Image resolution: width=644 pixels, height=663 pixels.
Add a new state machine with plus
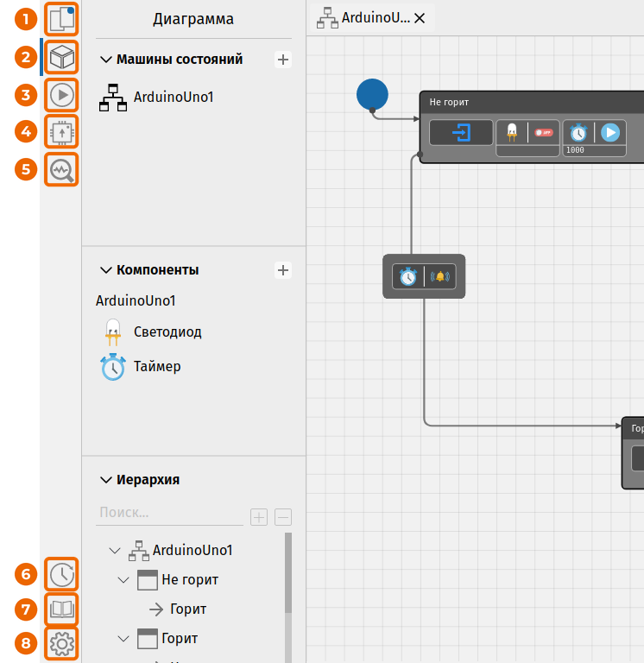point(283,60)
